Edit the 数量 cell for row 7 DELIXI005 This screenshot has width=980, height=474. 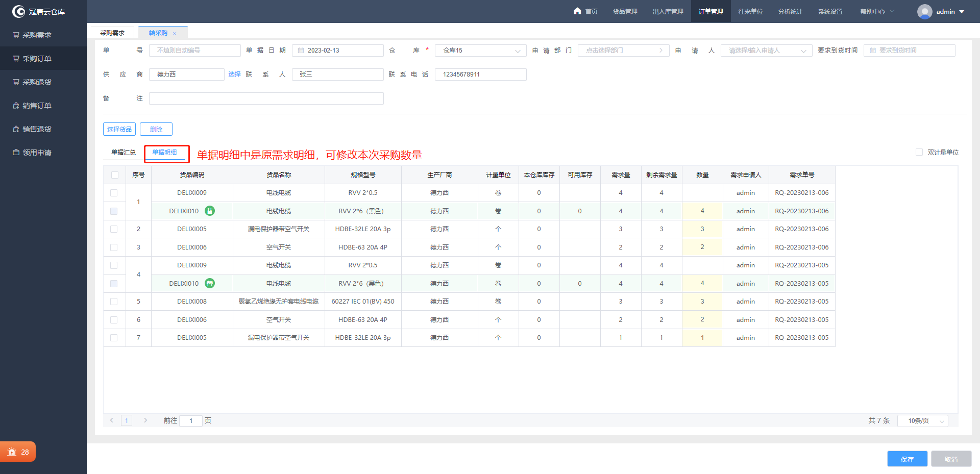pos(702,338)
